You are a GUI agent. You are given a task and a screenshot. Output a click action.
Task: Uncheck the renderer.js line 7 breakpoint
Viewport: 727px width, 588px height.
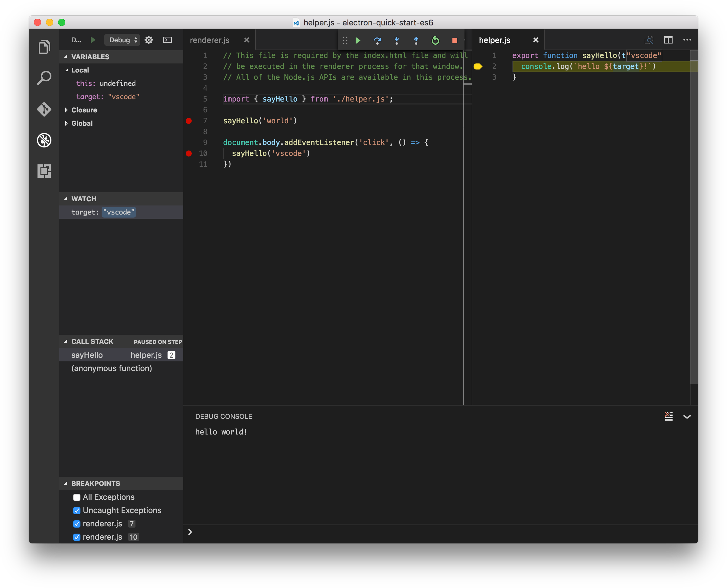[x=77, y=524]
